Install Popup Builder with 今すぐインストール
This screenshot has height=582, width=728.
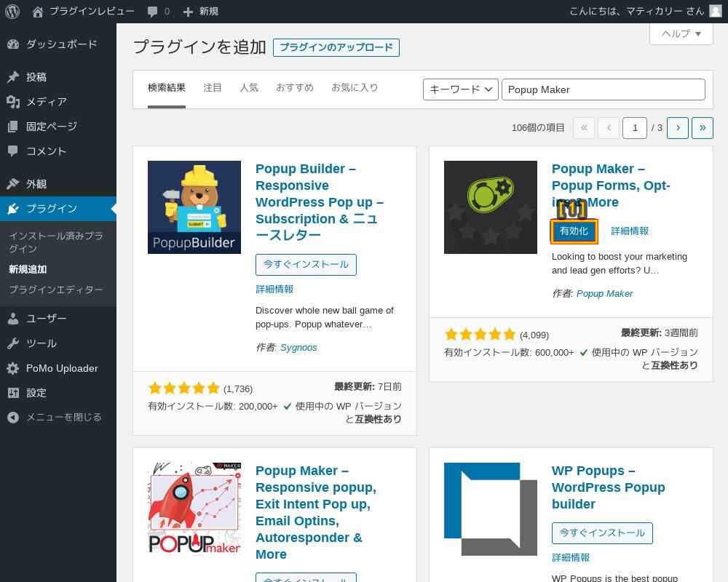point(306,265)
